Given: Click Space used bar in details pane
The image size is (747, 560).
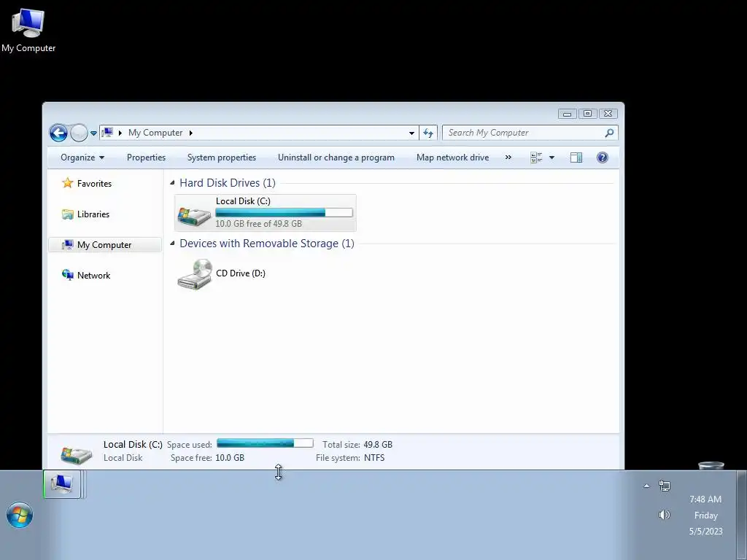Looking at the screenshot, I should (x=265, y=443).
